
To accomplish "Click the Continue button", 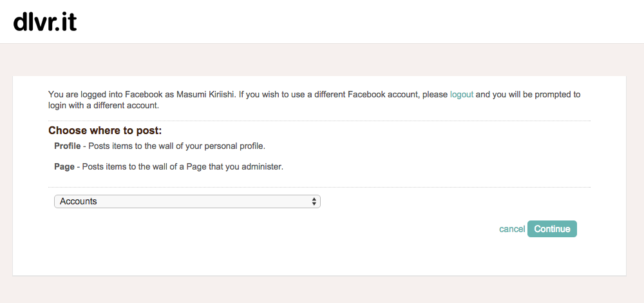I will tap(552, 229).
